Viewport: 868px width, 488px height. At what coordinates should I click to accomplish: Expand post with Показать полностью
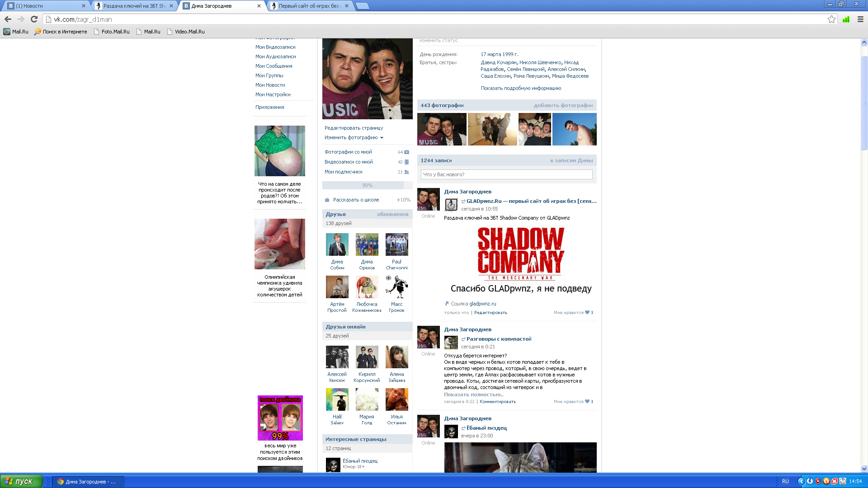coord(473,394)
